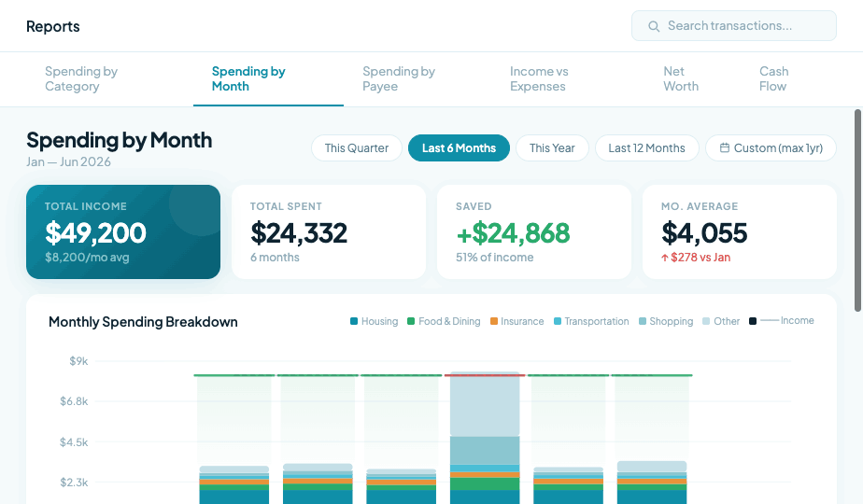Click the $9k axis label
The image size is (863, 504).
pyautogui.click(x=78, y=361)
